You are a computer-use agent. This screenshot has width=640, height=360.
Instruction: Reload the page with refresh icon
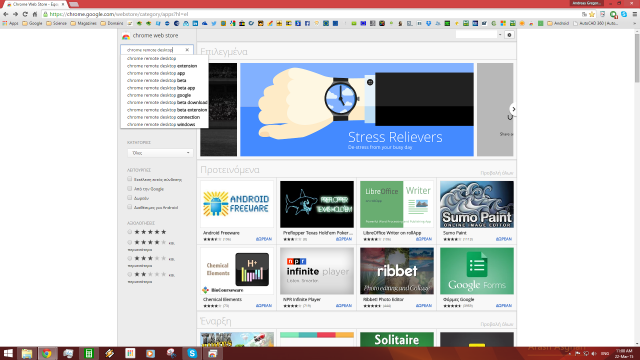(25, 14)
